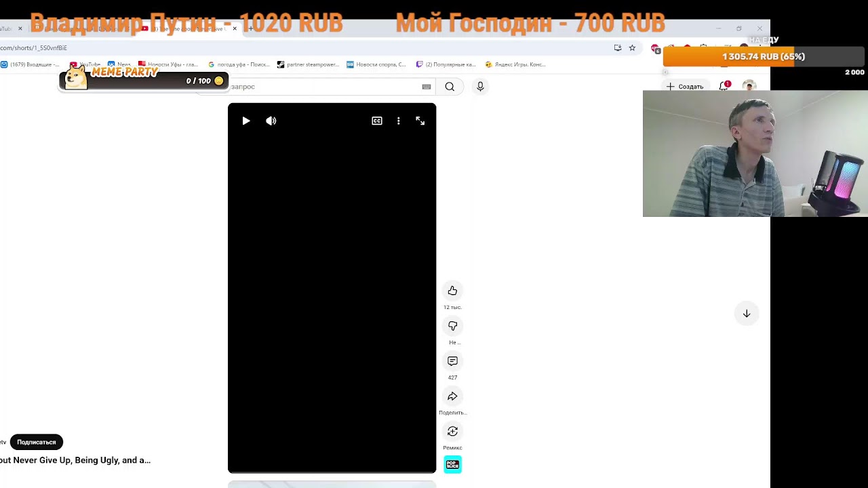Open the Входящие mail bookmark

pyautogui.click(x=31, y=64)
